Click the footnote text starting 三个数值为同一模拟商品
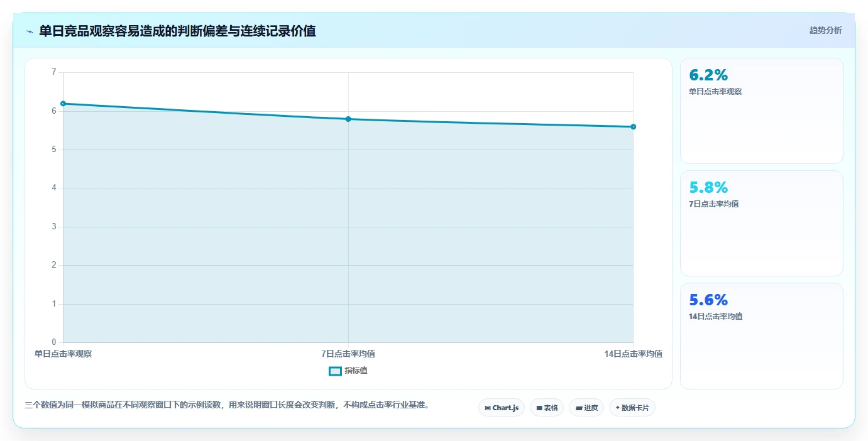Screen dimensions: 868x441 (x=229, y=405)
